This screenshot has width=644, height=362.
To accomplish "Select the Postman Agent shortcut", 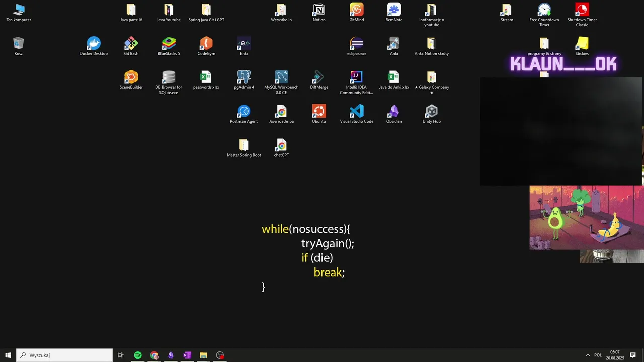I will tap(244, 114).
